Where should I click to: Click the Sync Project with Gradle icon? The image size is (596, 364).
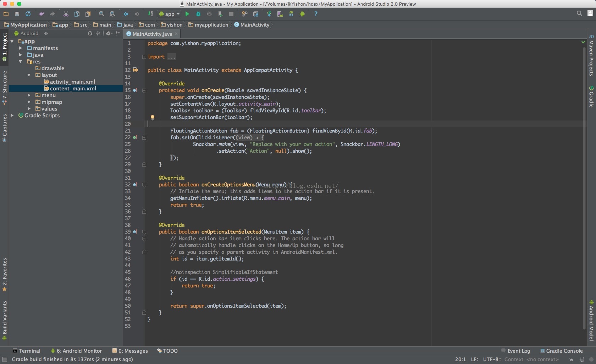tap(269, 14)
